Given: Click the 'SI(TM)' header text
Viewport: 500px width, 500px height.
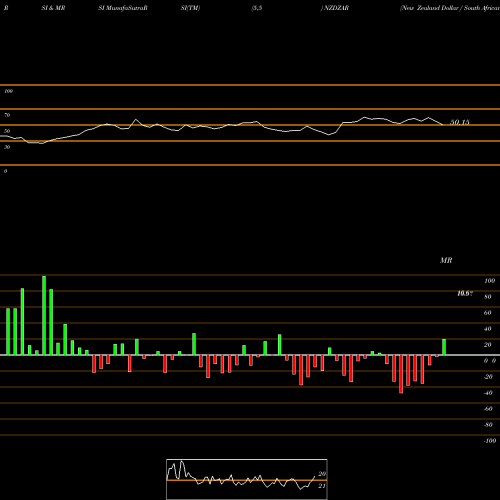Looking at the screenshot, I should 190,8.
